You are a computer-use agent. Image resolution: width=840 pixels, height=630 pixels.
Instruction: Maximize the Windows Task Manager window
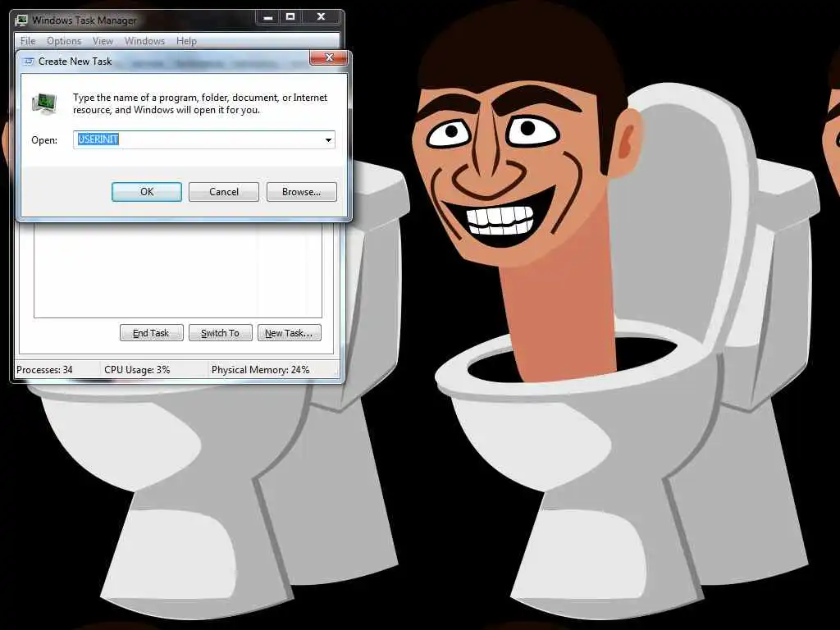290,17
